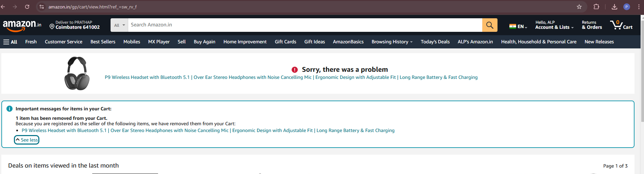Open the Fresh nav item

pyautogui.click(x=31, y=42)
